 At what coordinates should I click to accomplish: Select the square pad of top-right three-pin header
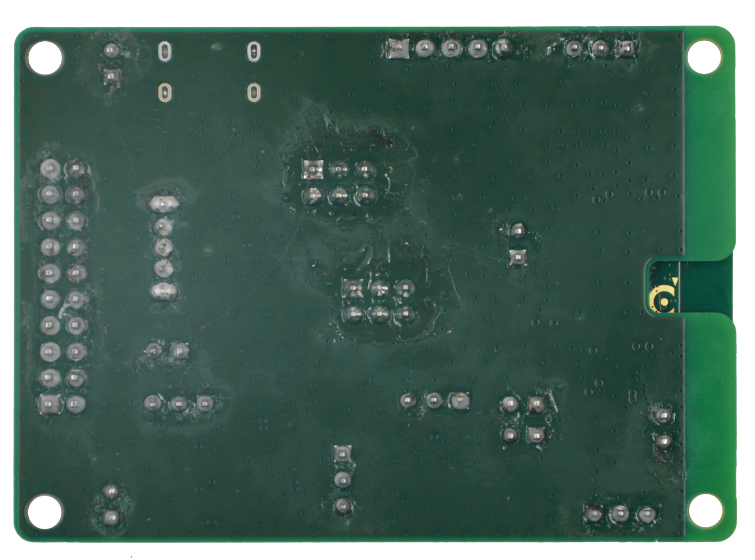626,49
